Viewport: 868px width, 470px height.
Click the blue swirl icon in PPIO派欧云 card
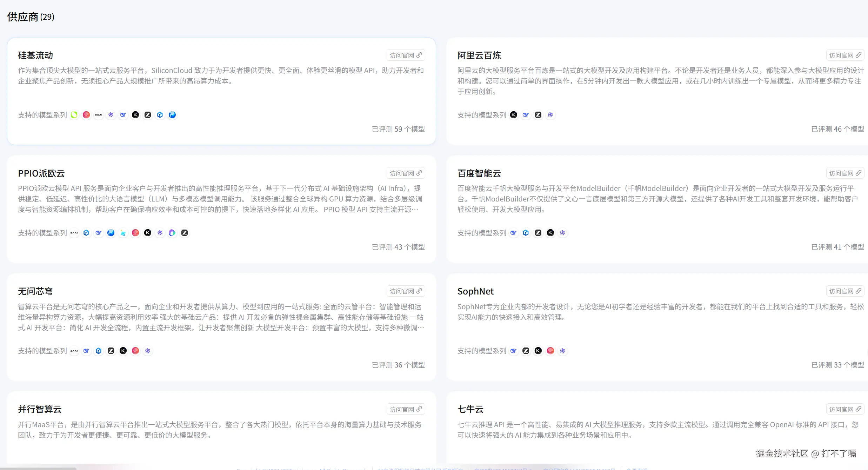point(111,233)
